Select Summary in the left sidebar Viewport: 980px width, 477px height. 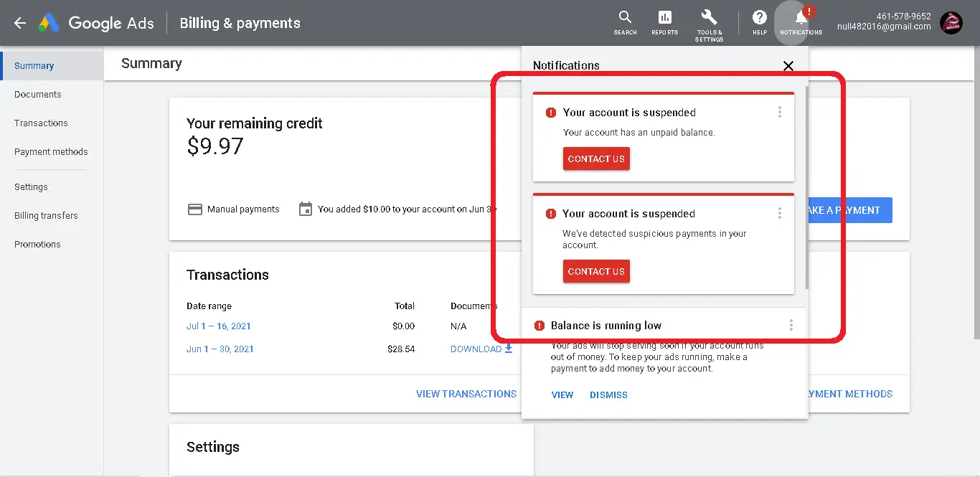point(52,66)
